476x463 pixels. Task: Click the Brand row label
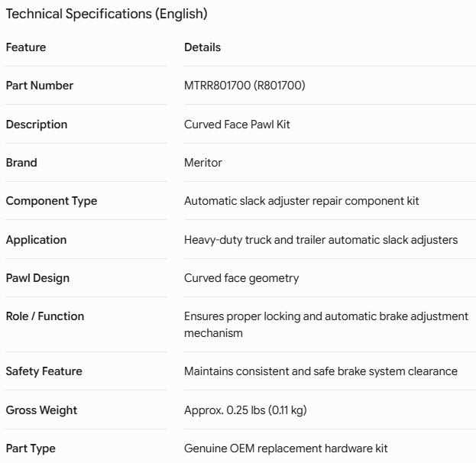point(21,163)
